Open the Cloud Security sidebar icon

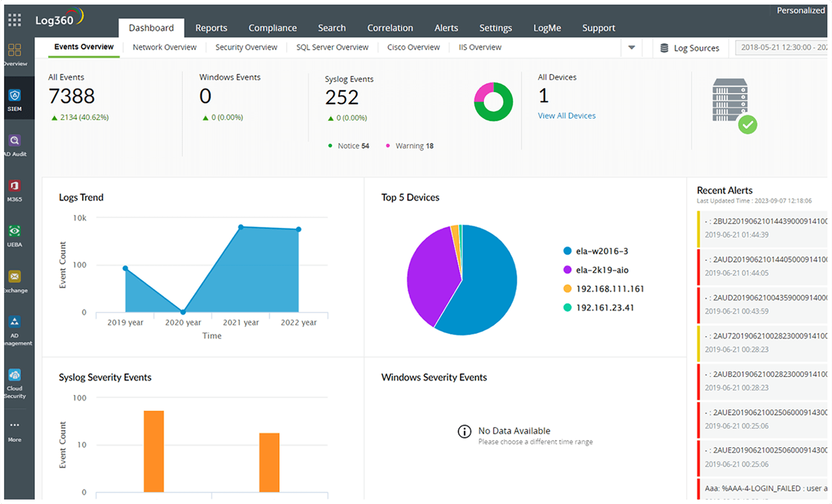tap(15, 383)
